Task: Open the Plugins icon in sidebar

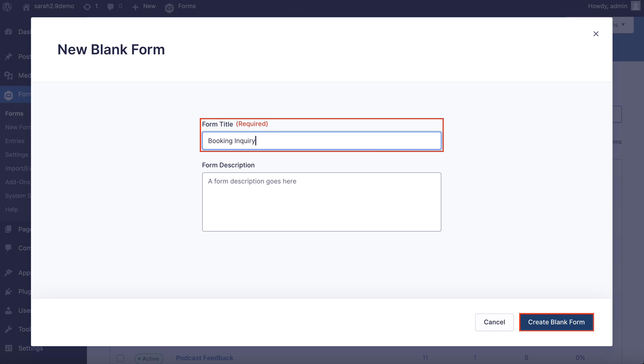Action: [8, 291]
